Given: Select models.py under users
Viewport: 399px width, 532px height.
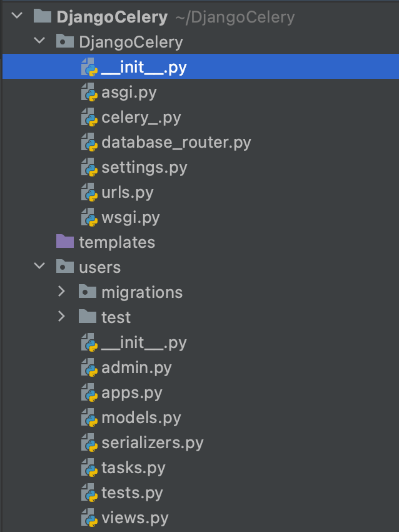Looking at the screenshot, I should [141, 417].
